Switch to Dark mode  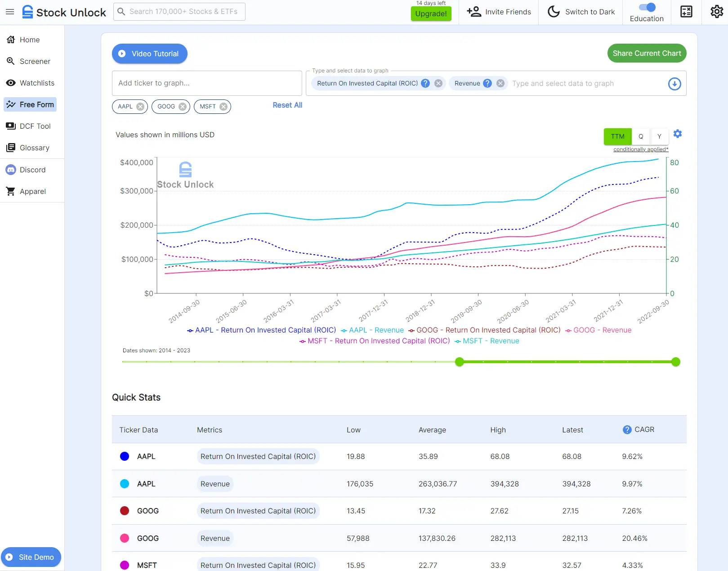(581, 12)
